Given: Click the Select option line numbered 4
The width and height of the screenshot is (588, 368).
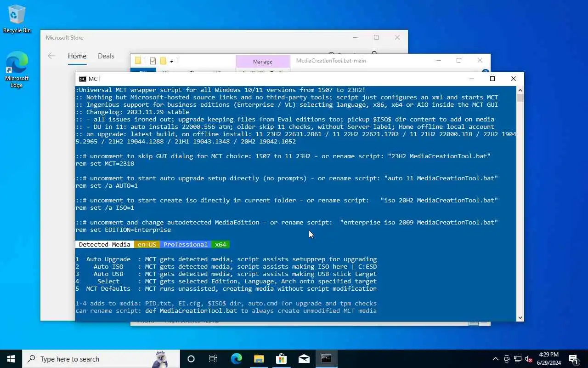Looking at the screenshot, I should (x=226, y=282).
